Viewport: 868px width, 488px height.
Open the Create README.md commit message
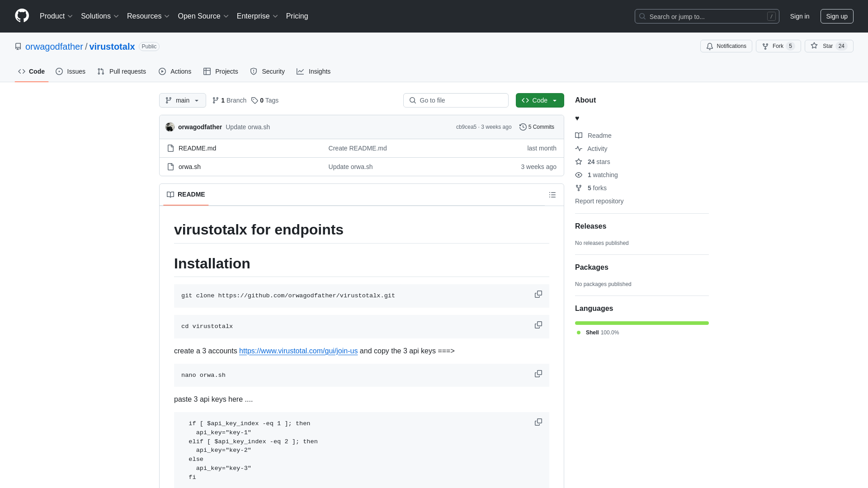click(358, 148)
